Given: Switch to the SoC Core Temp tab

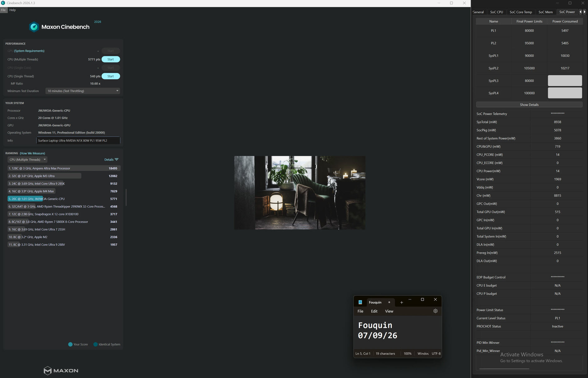Looking at the screenshot, I should (x=521, y=12).
